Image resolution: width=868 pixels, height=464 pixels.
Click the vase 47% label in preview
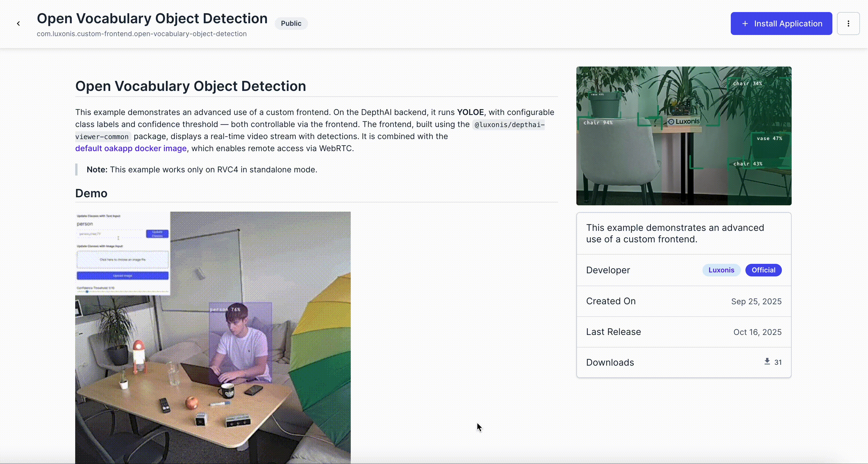click(x=769, y=139)
